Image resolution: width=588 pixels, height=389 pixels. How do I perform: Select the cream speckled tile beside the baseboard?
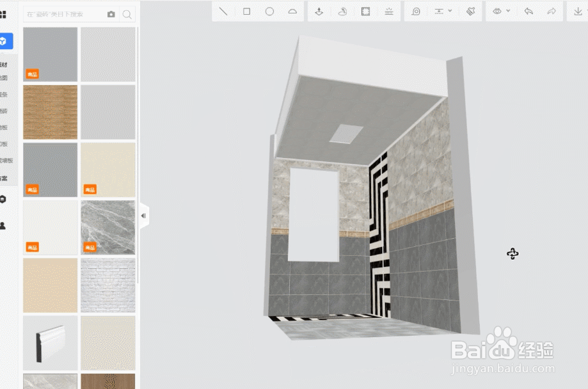(x=108, y=343)
